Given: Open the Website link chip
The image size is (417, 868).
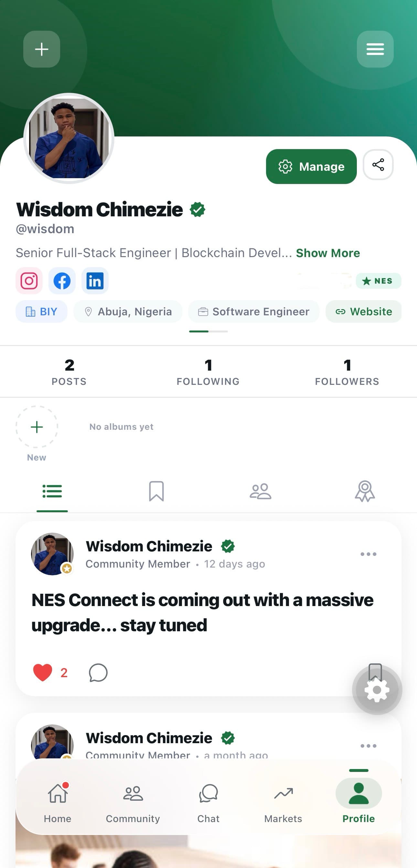Looking at the screenshot, I should [363, 311].
